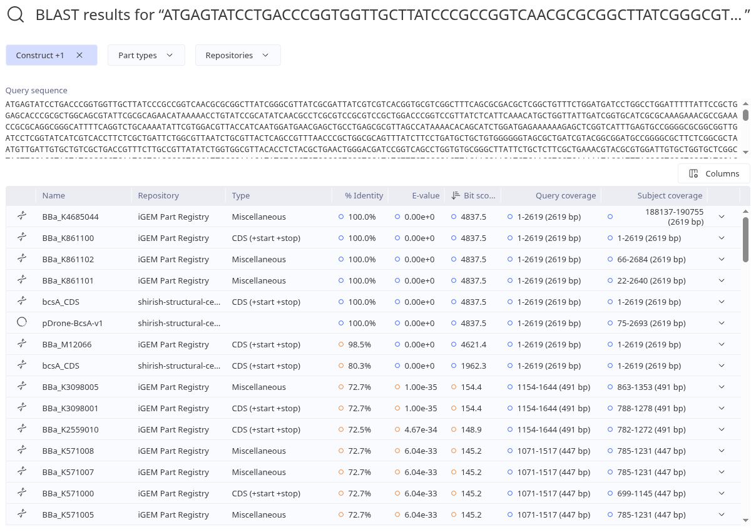This screenshot has width=756, height=532.
Task: Click part icon for BBa_K571008
Action: pyautogui.click(x=22, y=451)
